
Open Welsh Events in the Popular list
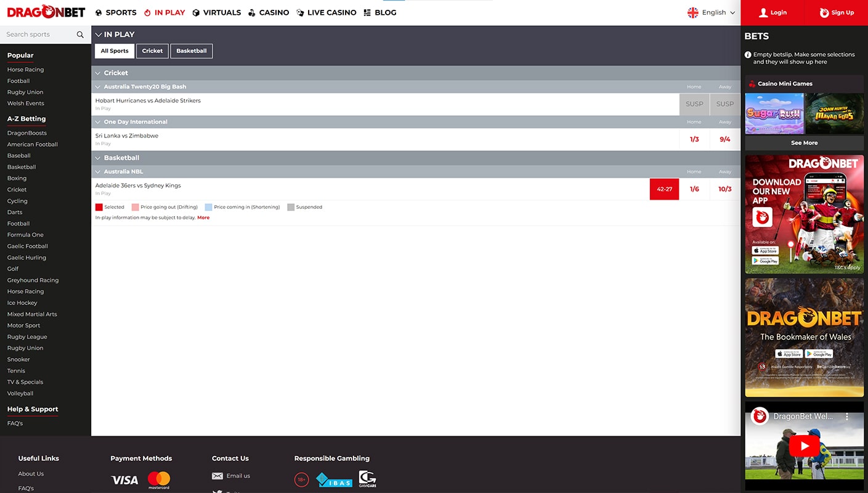(26, 104)
